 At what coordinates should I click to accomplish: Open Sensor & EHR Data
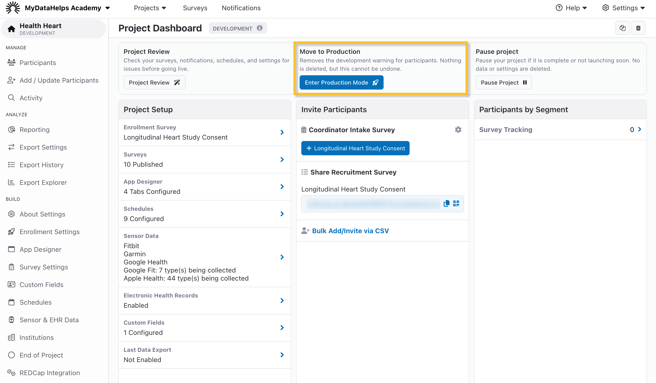pyautogui.click(x=49, y=320)
